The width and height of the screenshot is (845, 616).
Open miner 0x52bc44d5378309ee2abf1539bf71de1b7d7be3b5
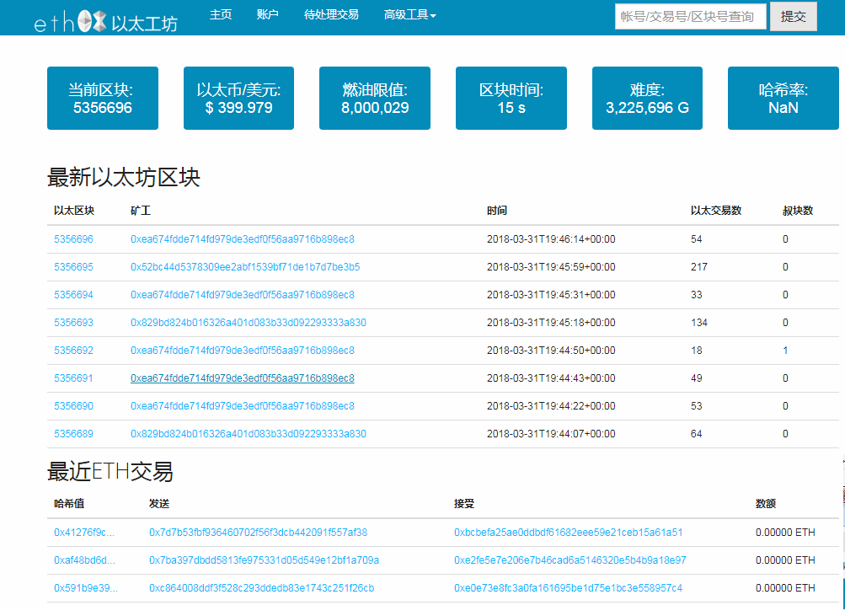(245, 267)
